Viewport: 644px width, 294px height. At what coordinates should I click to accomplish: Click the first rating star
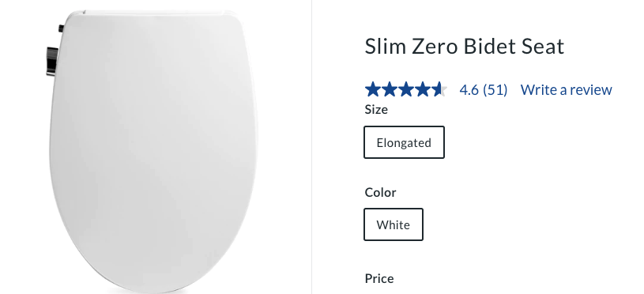click(373, 89)
